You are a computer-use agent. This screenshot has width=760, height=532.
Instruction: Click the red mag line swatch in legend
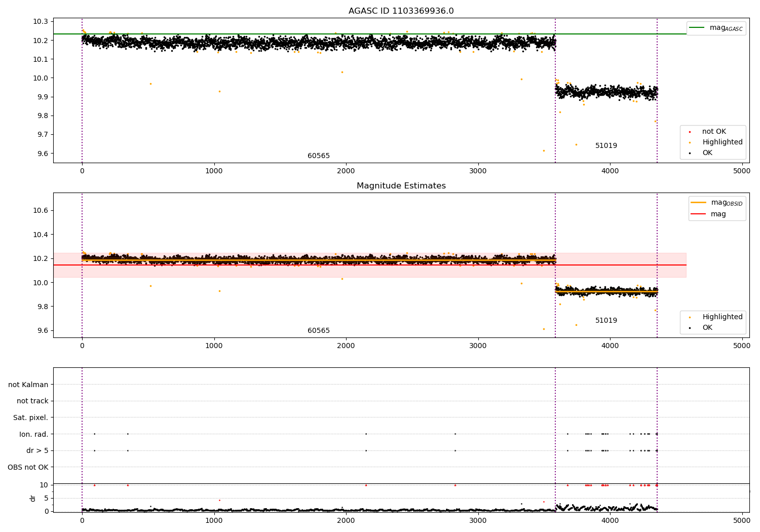tap(698, 214)
